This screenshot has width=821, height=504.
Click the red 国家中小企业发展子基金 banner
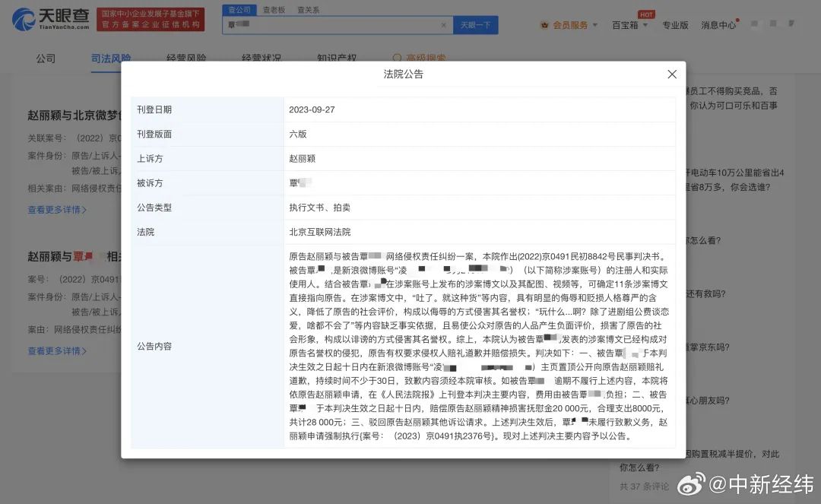click(151, 19)
